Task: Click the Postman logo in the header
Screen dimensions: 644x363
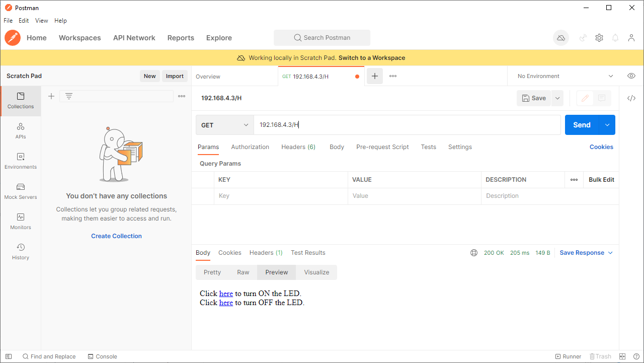Action: pos(13,38)
